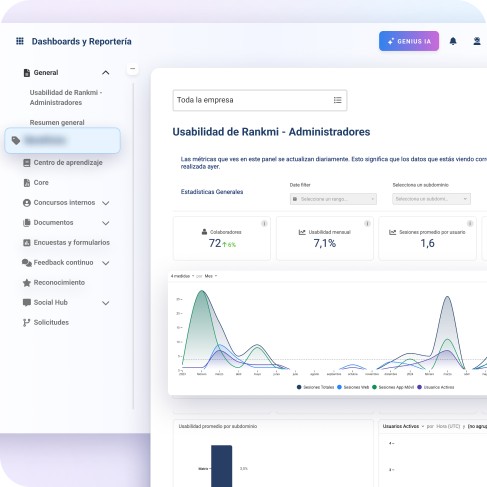Click the Documentos files icon
Image resolution: width=487 pixels, height=487 pixels.
(27, 223)
